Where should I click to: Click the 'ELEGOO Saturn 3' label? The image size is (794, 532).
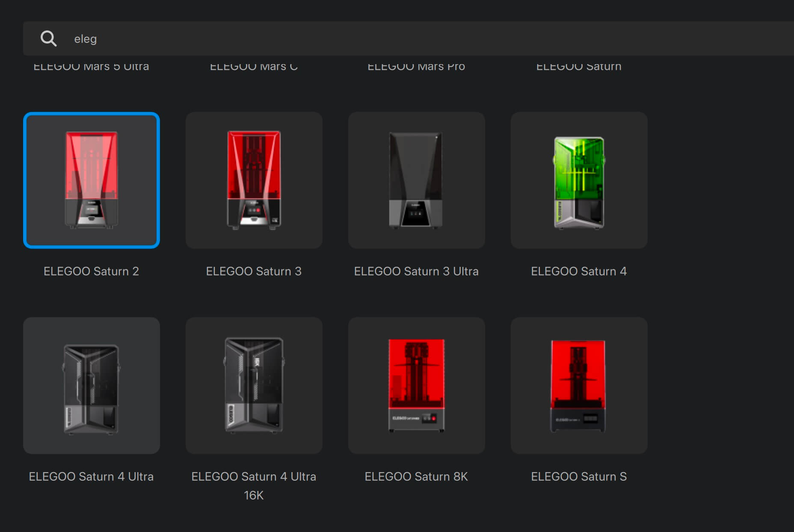pyautogui.click(x=254, y=271)
